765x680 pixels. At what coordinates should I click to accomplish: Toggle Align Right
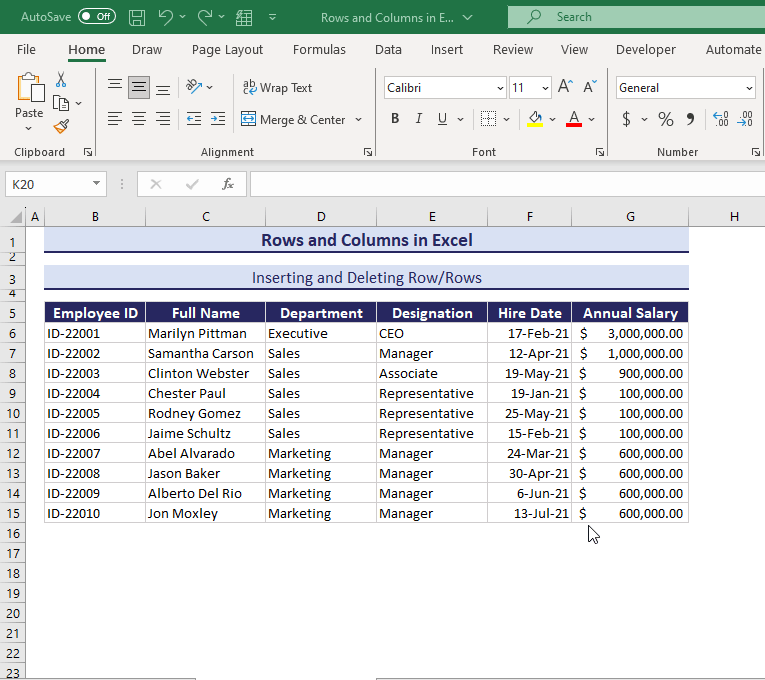[x=163, y=119]
